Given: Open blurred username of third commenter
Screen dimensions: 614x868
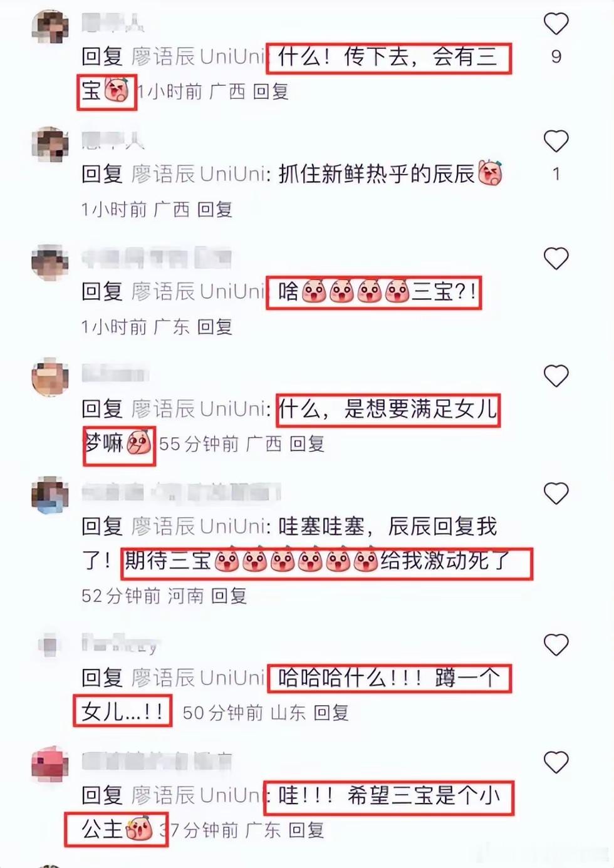Looking at the screenshot, I should 157,257.
